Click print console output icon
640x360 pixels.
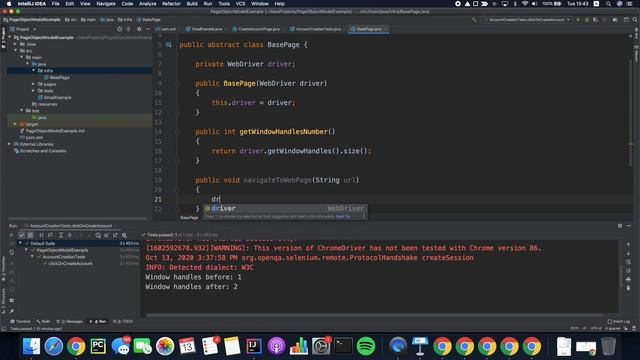628,279
